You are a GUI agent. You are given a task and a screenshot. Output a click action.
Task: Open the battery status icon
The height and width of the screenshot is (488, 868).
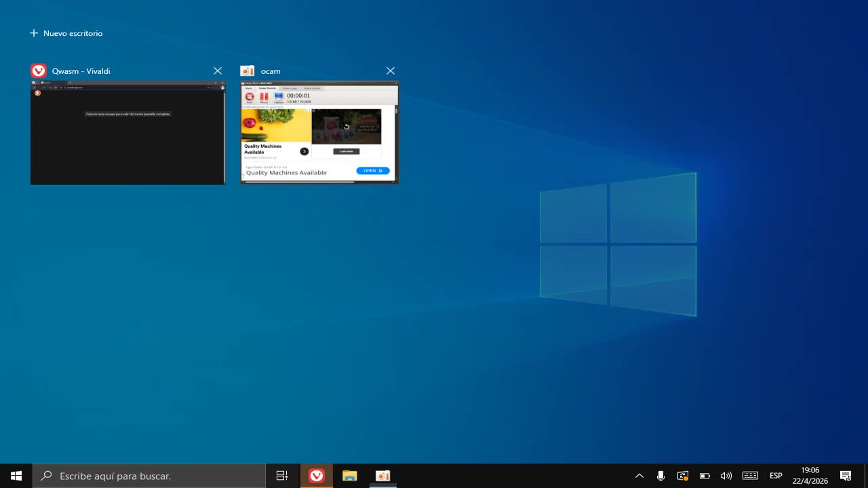705,476
